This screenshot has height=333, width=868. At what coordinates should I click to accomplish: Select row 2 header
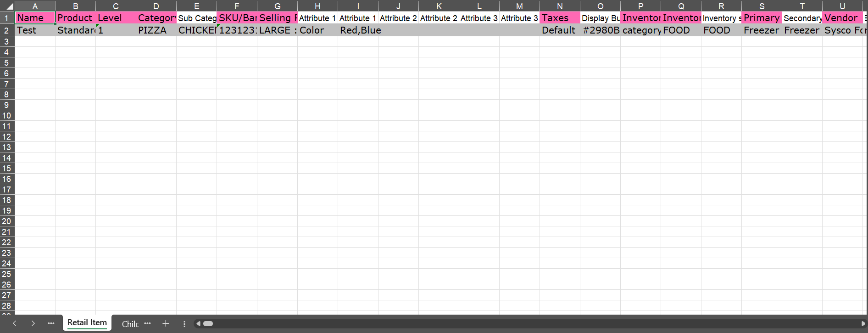pos(7,30)
